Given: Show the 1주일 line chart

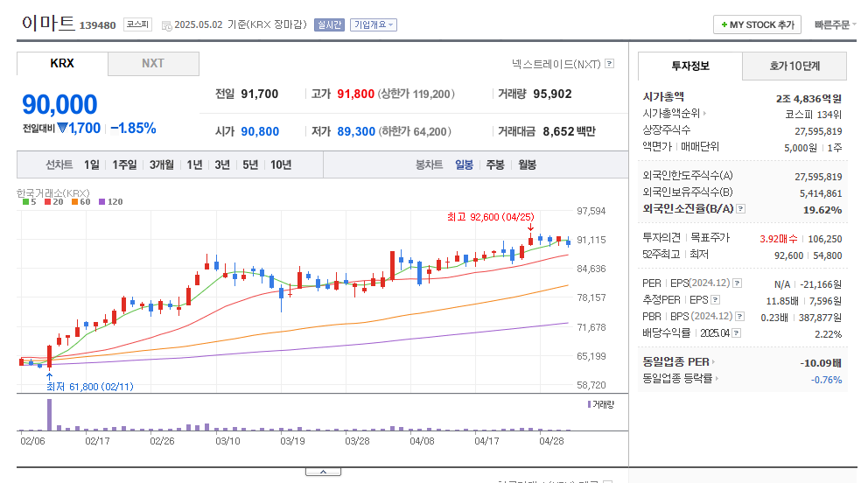Looking at the screenshot, I should (124, 164).
